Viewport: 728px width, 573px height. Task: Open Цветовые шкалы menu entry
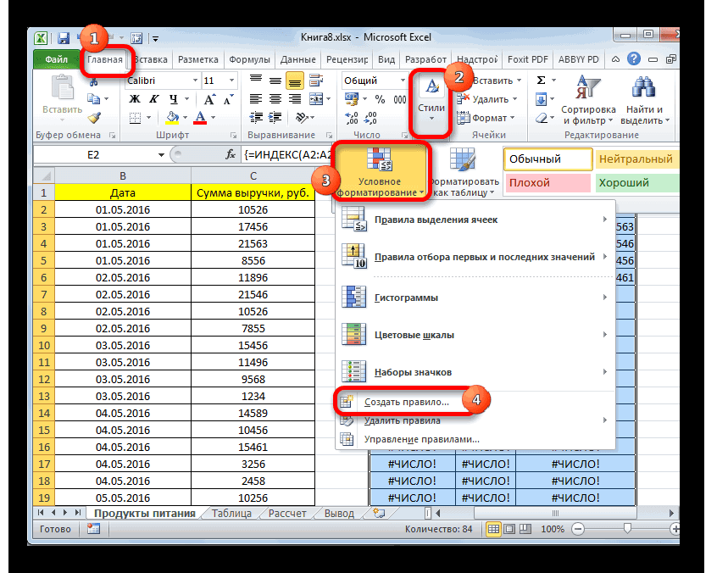pyautogui.click(x=475, y=335)
